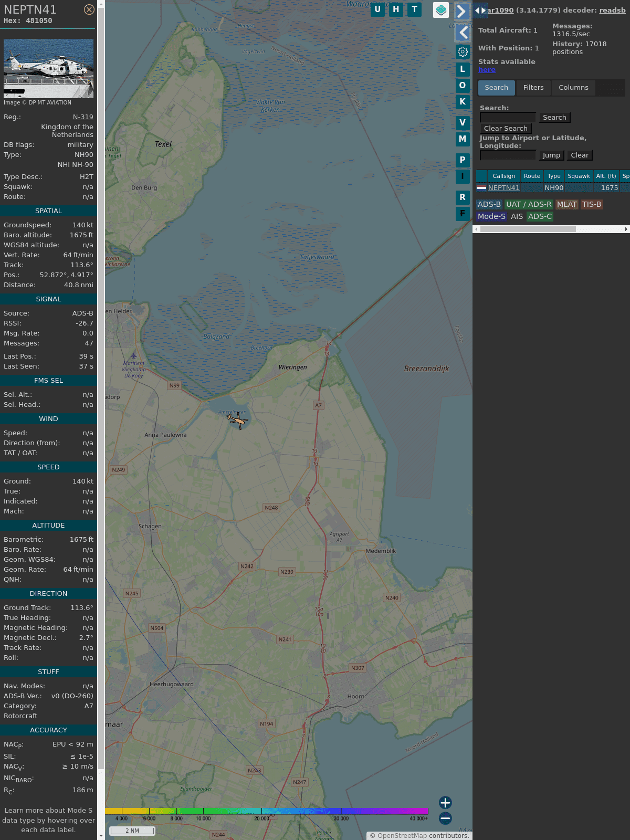
Task: Click the altitude color scale bar
Action: click(x=267, y=811)
